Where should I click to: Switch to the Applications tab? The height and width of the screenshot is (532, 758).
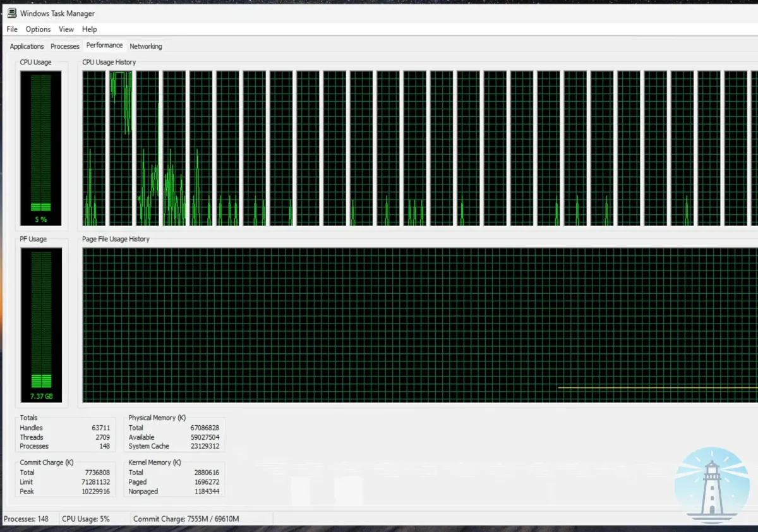pyautogui.click(x=26, y=45)
